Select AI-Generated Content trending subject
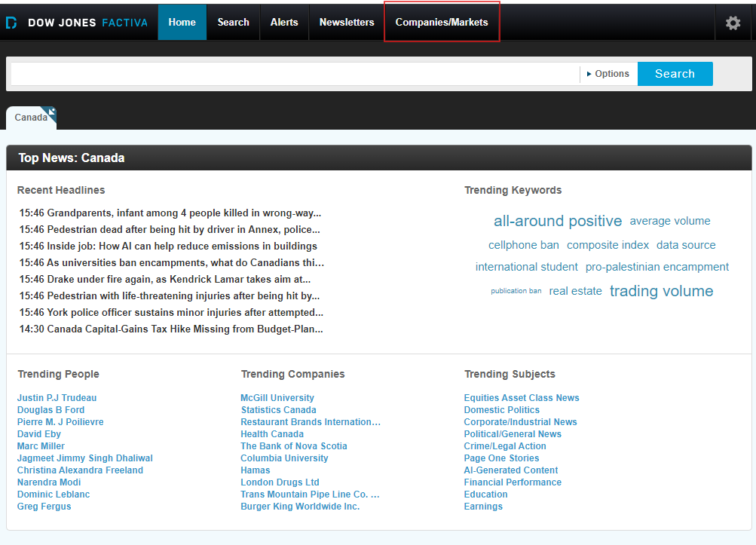 [x=511, y=470]
